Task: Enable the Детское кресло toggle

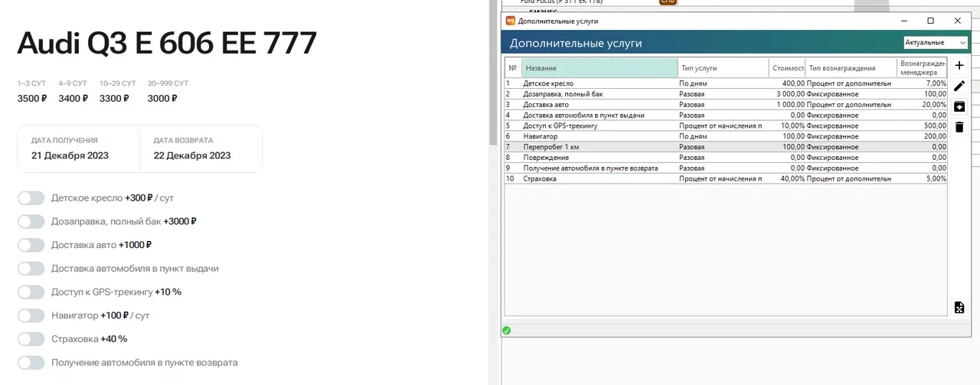Action: point(31,198)
